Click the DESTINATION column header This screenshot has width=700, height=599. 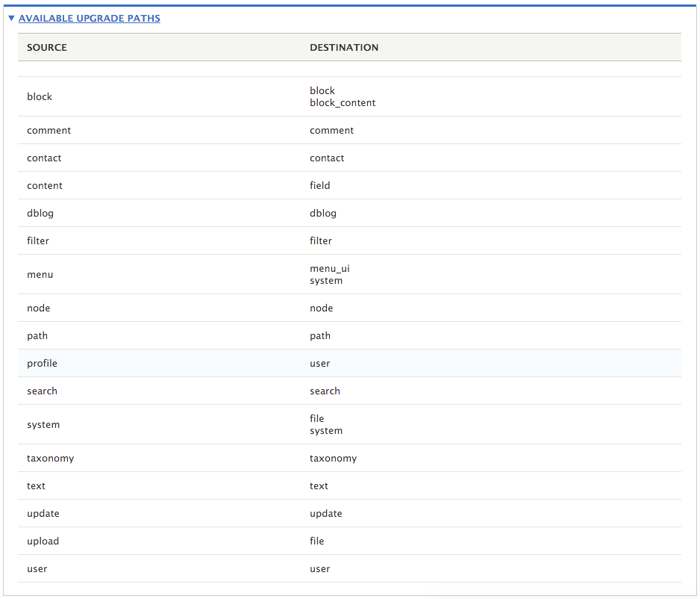(344, 47)
